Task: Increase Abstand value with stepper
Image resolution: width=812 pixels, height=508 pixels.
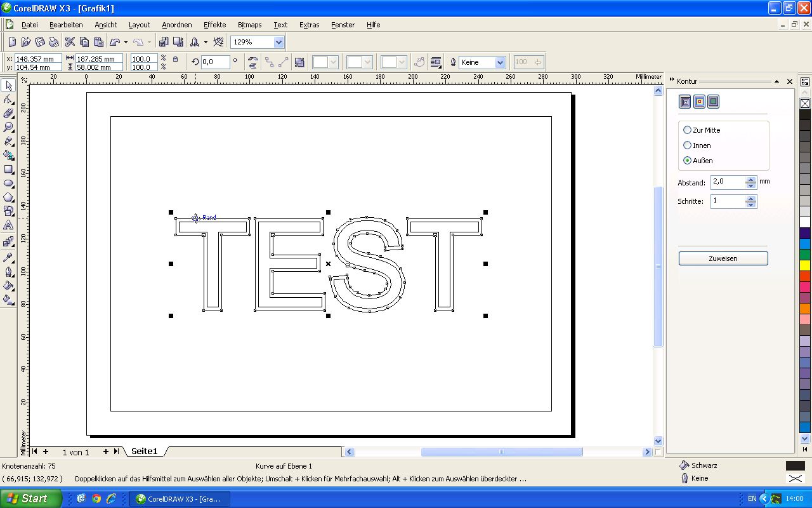Action: point(751,178)
